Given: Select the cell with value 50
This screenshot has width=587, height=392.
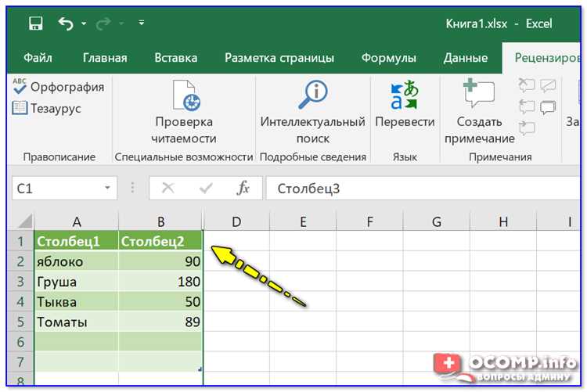Looking at the screenshot, I should 160,301.
